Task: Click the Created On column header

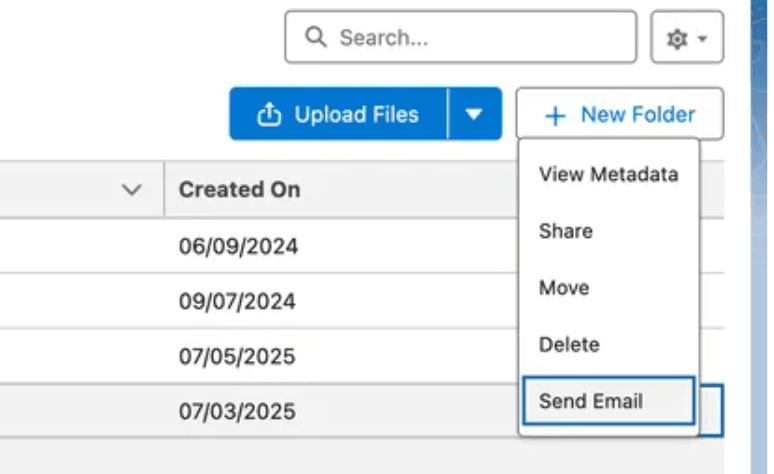Action: tap(240, 189)
